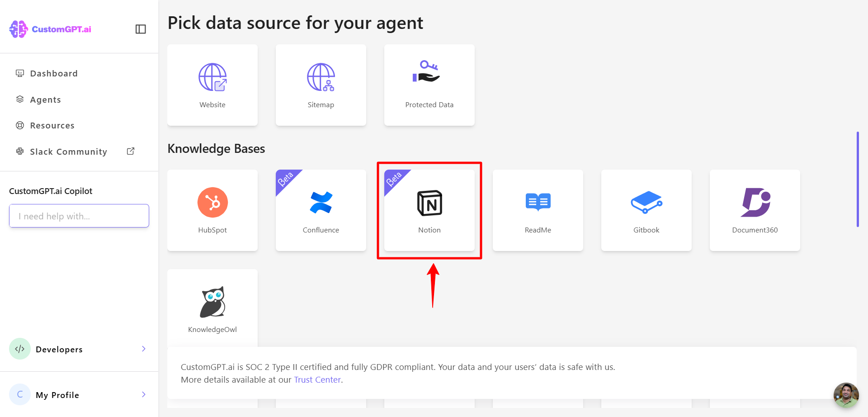Click the CustomGPT.ai Copilot heading
This screenshot has height=417, width=868.
51,191
